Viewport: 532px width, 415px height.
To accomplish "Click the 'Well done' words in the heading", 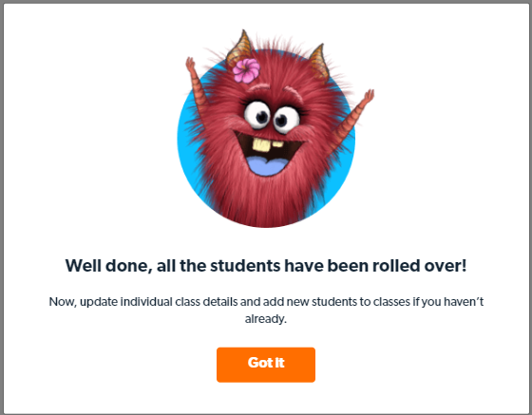I will pyautogui.click(x=108, y=266).
